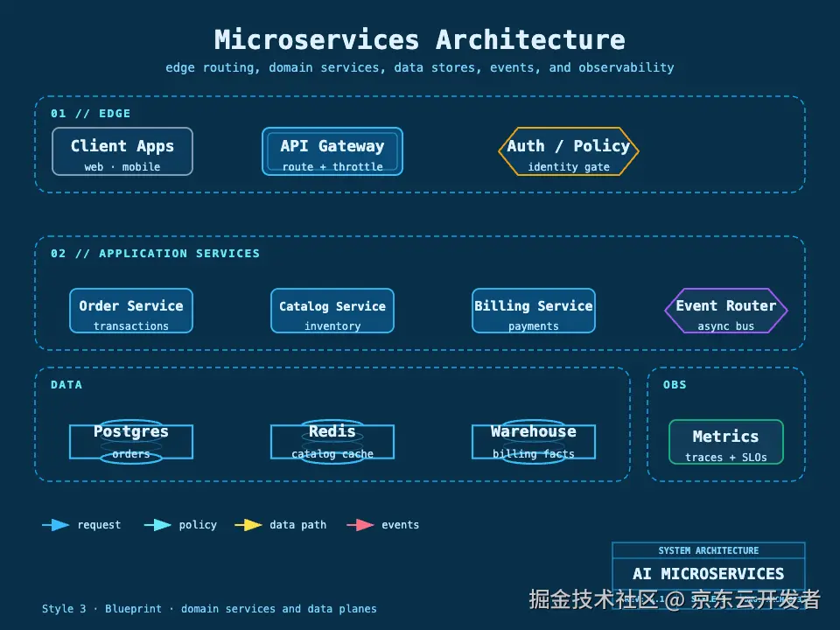Click the Warehouse database node
The height and width of the screenshot is (630, 840).
coord(534,442)
